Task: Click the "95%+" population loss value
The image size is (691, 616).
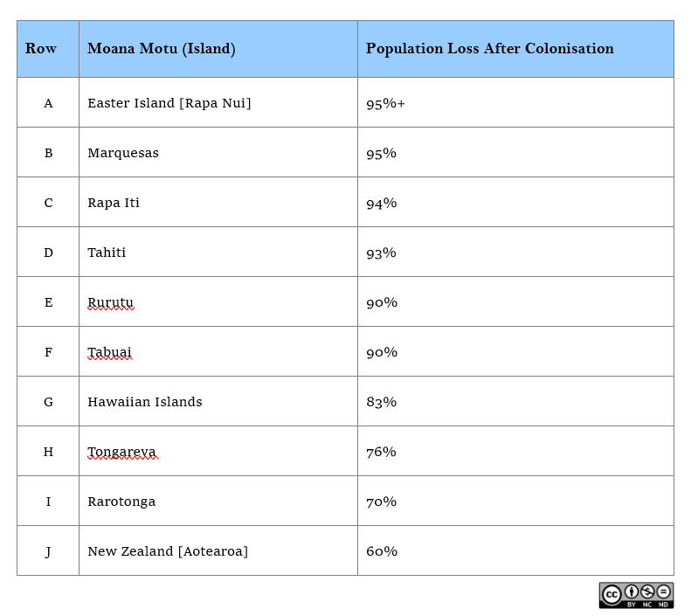Action: point(385,103)
